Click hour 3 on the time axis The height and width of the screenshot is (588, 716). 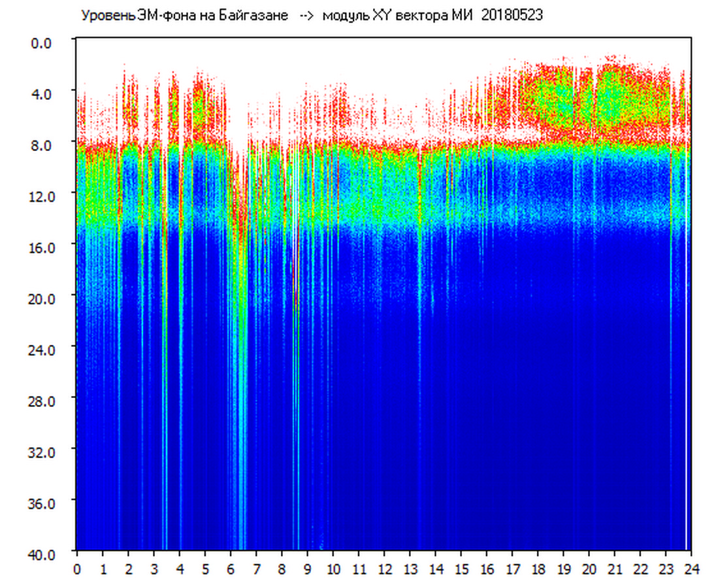[154, 570]
